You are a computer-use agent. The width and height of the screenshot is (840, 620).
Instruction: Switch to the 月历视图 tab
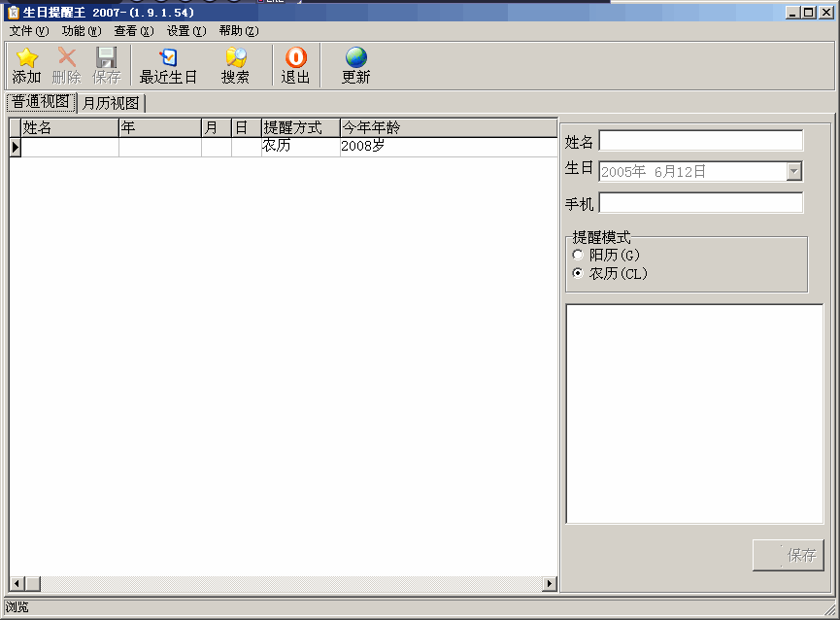point(111,103)
